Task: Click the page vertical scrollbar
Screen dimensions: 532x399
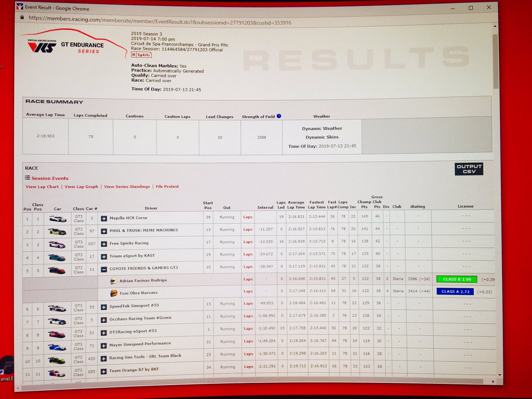Action: (496, 62)
